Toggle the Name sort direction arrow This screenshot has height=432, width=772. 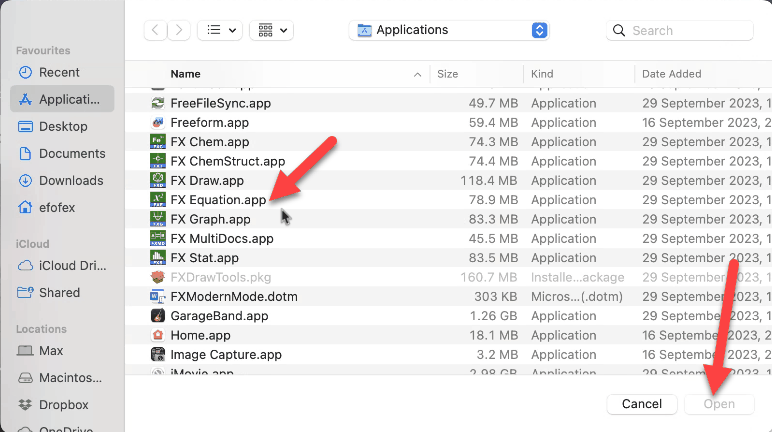coord(418,74)
